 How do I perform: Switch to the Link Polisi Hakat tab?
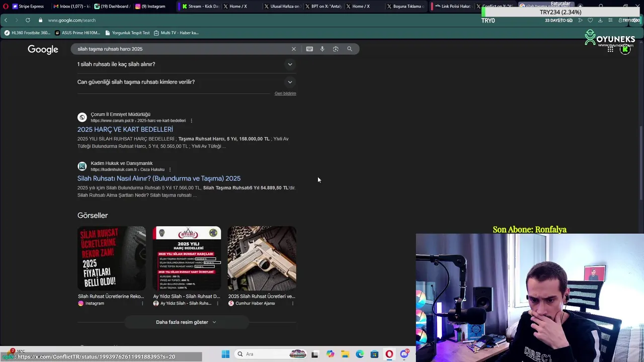pos(451,7)
